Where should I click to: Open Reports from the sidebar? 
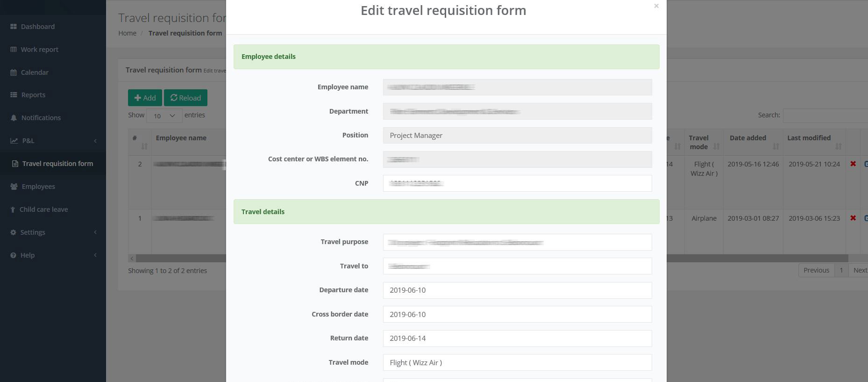point(33,95)
